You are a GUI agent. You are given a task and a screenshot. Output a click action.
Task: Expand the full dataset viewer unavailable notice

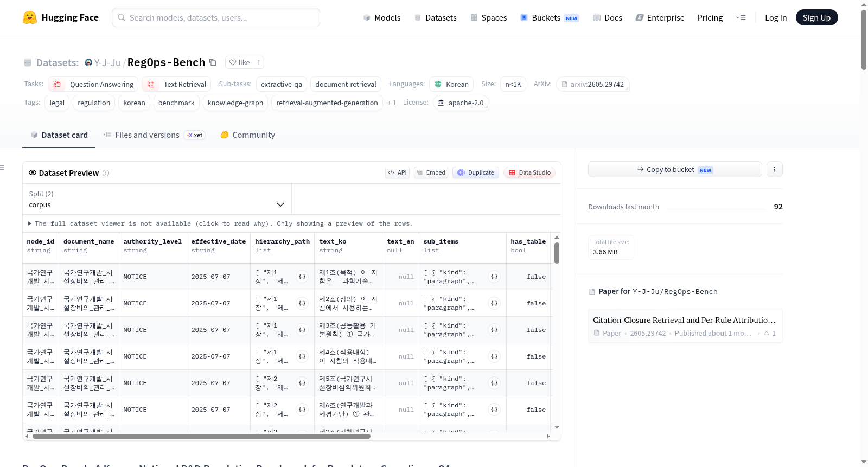click(221, 223)
